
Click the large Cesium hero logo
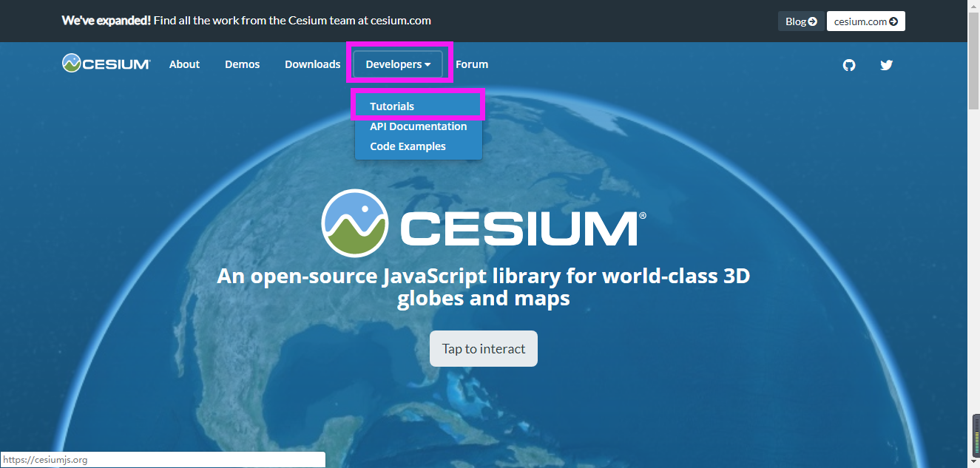click(x=484, y=223)
